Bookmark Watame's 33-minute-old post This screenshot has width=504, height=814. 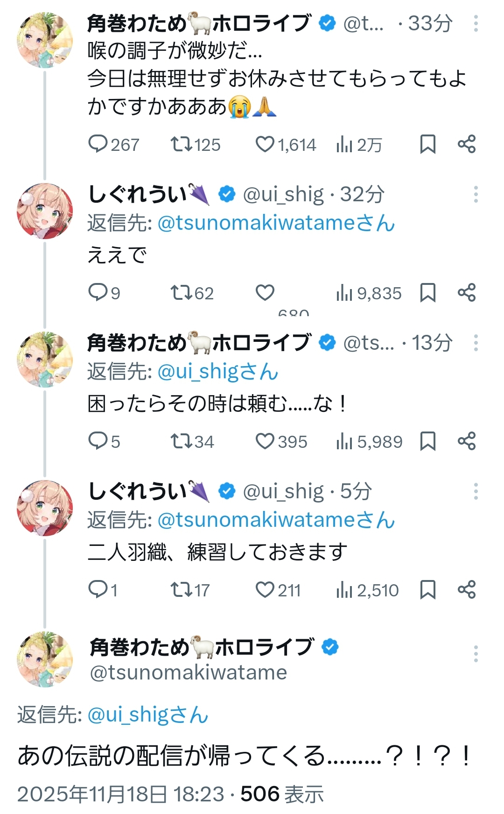click(x=427, y=144)
